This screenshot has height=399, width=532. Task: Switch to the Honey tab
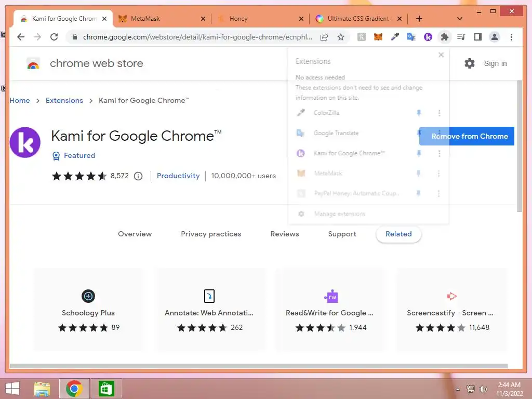[260, 19]
